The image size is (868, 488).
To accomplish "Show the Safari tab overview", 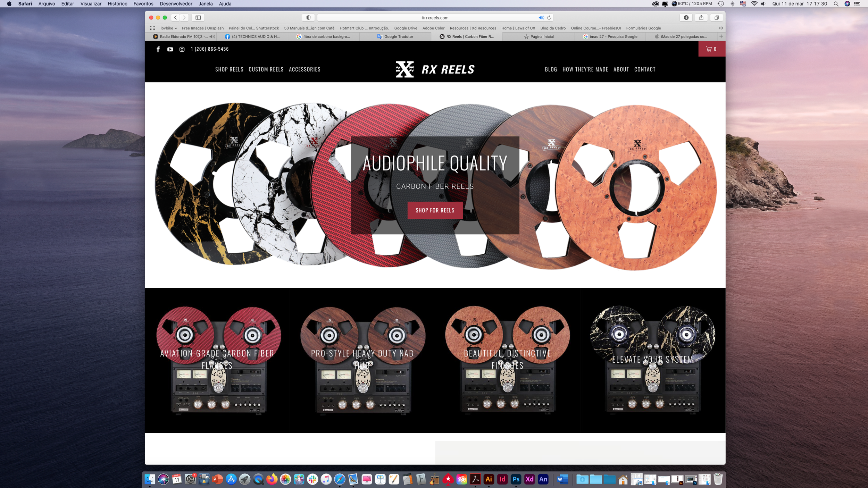I will tap(717, 18).
